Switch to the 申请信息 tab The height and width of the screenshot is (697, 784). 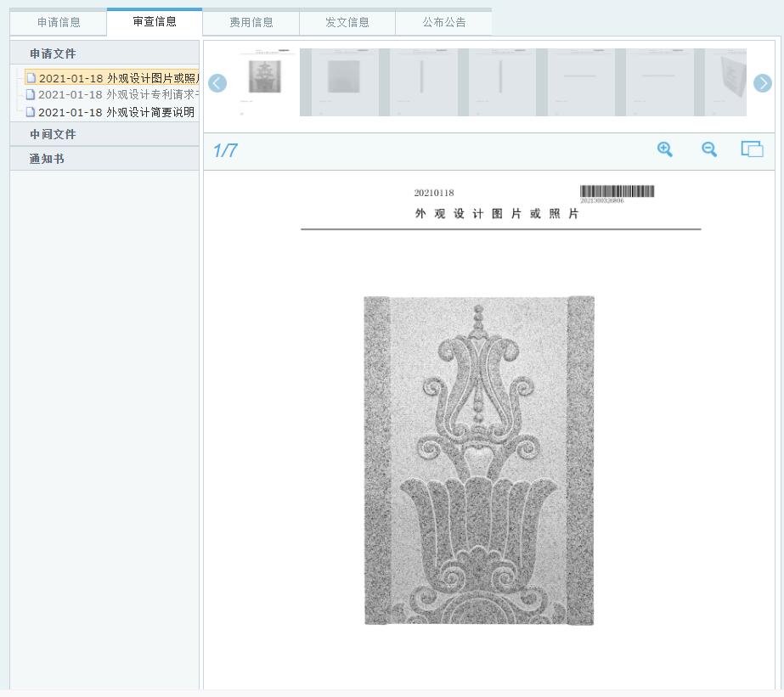tap(59, 23)
